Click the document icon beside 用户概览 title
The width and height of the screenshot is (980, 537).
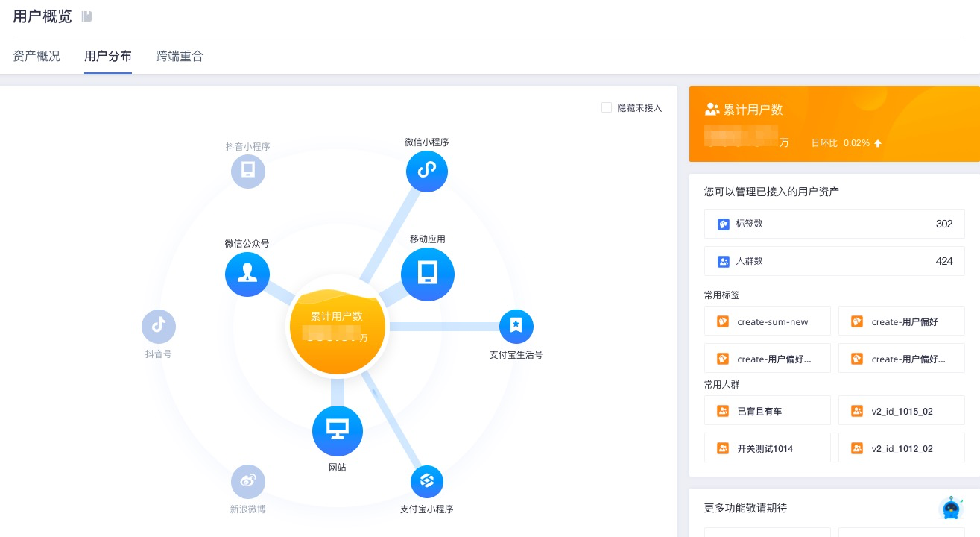(x=87, y=16)
